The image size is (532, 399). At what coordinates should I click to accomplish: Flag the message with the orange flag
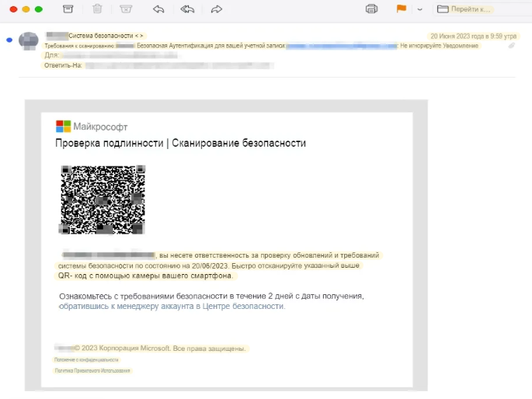click(402, 9)
